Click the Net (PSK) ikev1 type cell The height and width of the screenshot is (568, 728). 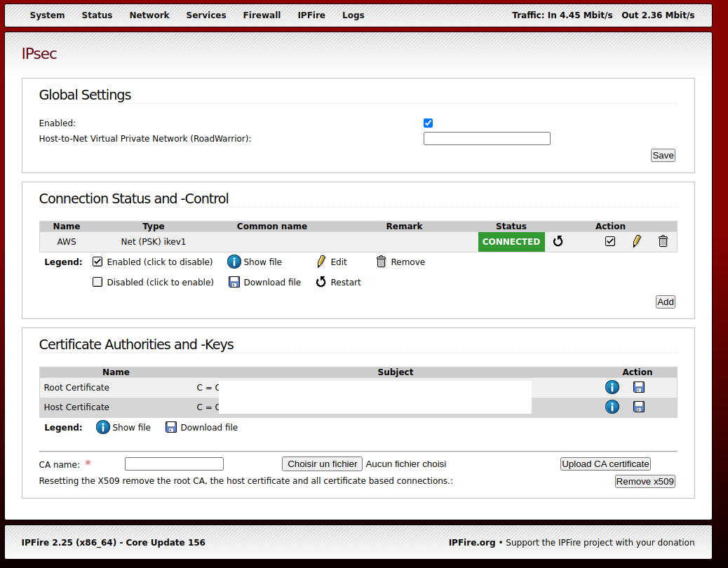[153, 242]
